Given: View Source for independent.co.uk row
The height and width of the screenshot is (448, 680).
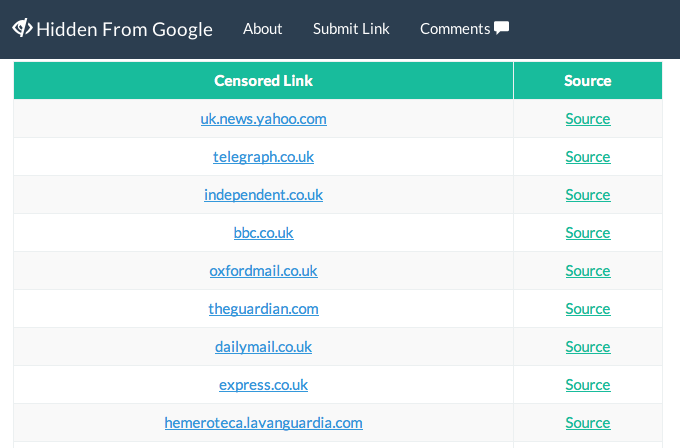Looking at the screenshot, I should tap(588, 195).
